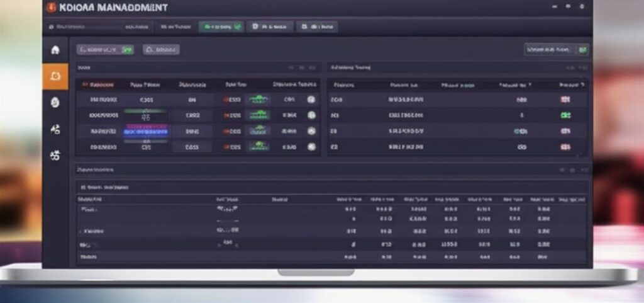Viewport: 644px width, 303px height.
Task: Click the green status icon in right table's second row
Action: pyautogui.click(x=565, y=115)
